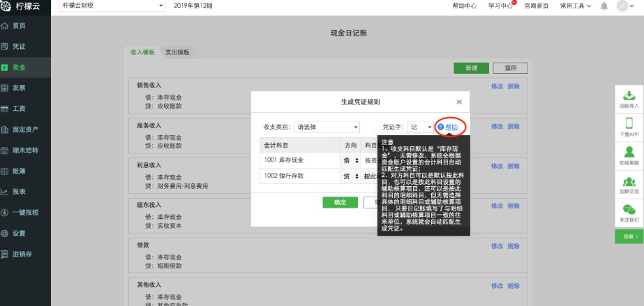This screenshot has width=644, height=306.
Task: Open 期末结转 period-end icon in sidebar
Action: point(4,150)
